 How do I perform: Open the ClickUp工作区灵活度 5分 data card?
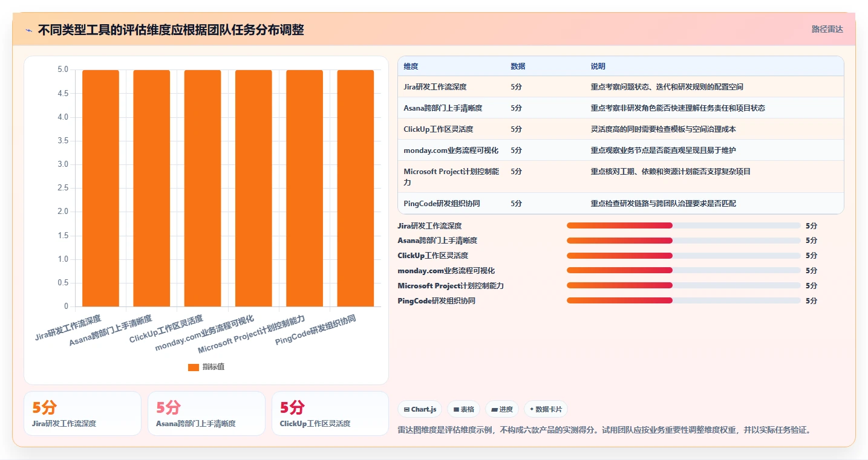pyautogui.click(x=330, y=413)
